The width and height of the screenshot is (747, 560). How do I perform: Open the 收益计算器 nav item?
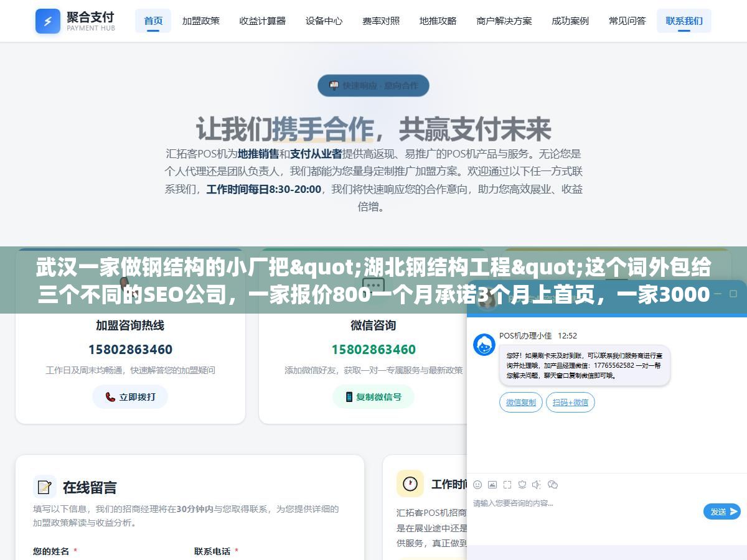point(263,21)
